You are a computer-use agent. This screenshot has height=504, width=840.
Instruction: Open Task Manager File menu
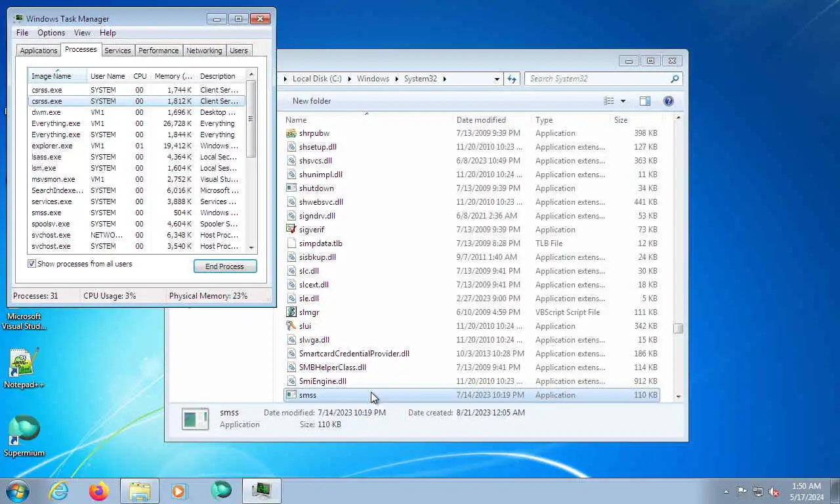pos(22,33)
